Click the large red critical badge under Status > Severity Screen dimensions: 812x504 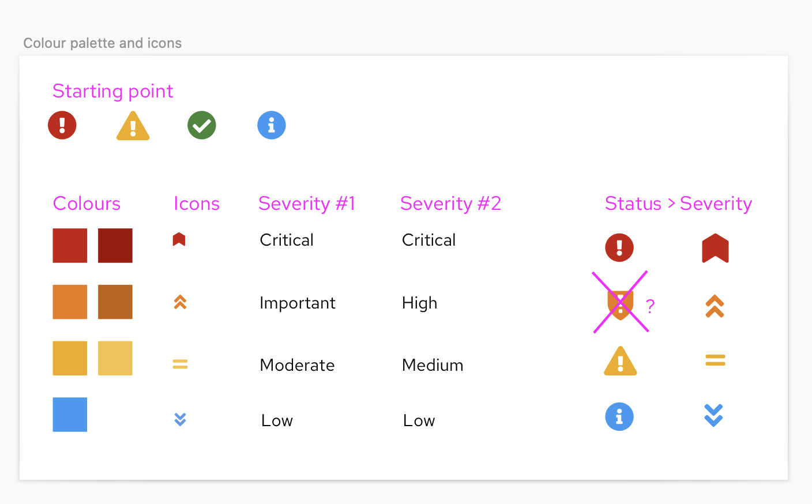pos(715,248)
